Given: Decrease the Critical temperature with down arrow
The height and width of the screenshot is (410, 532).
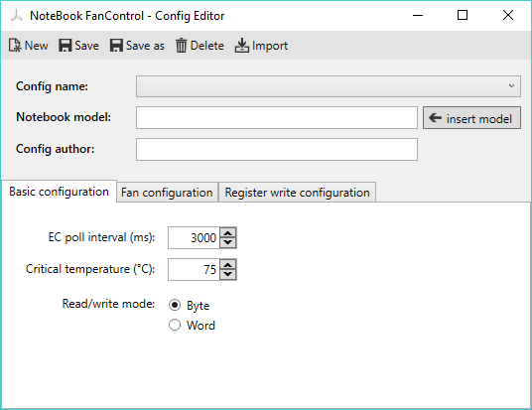Looking at the screenshot, I should (228, 275).
